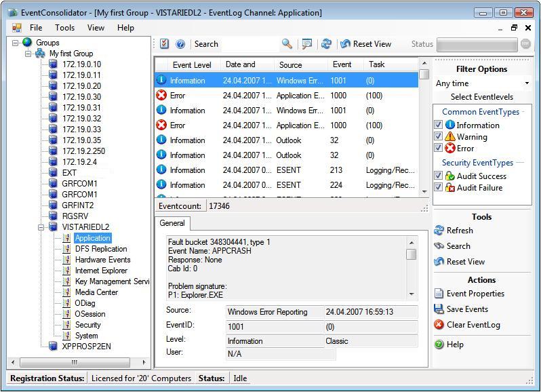The image size is (541, 392).
Task: Click Event Properties under Actions
Action: tap(475, 294)
